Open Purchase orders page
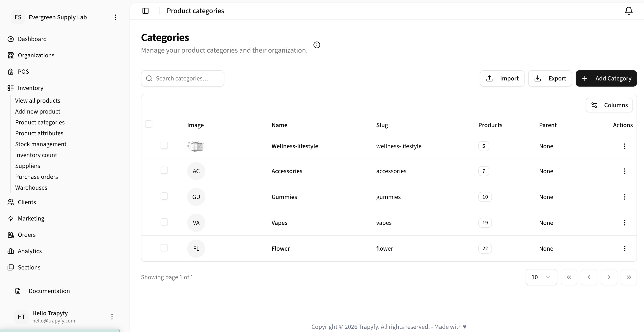The image size is (644, 332). click(36, 177)
